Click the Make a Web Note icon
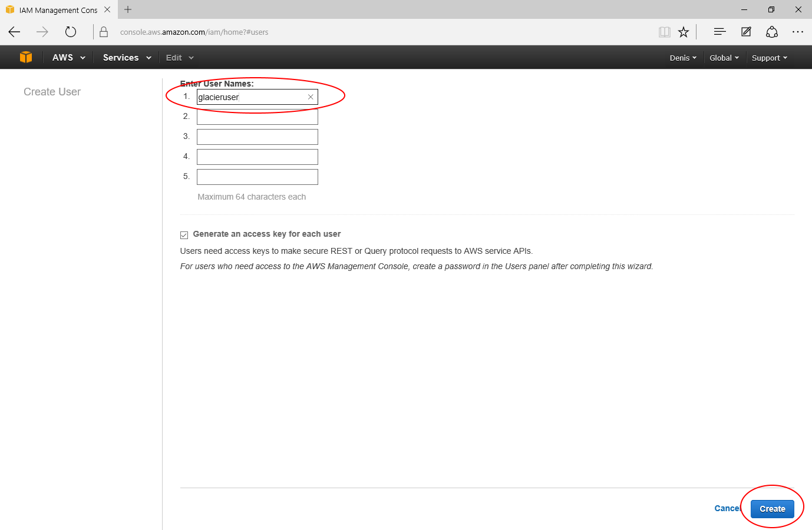812x530 pixels. coord(746,32)
